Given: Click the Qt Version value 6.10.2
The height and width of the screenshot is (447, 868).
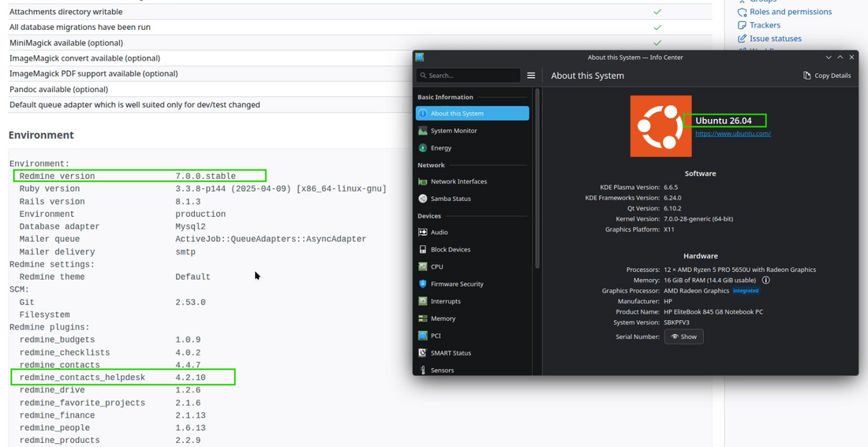Looking at the screenshot, I should 672,208.
